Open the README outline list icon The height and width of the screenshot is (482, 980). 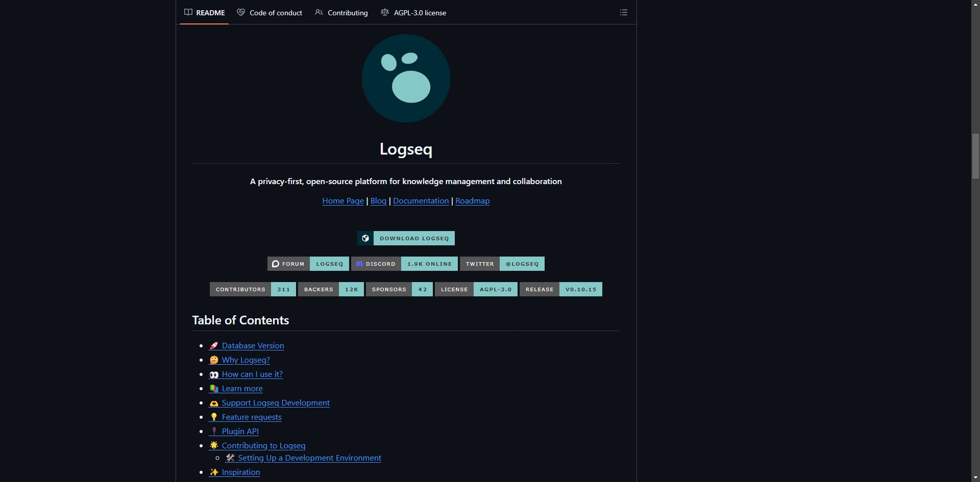pos(623,12)
